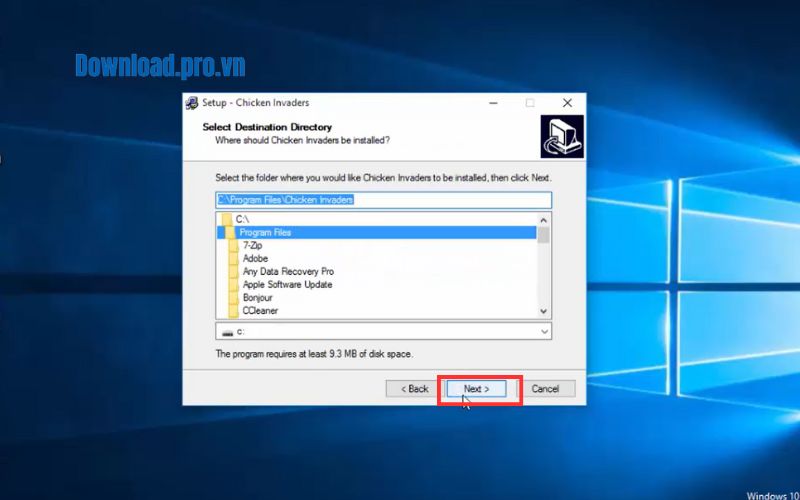Click the folder icon beside CCleaner
The width and height of the screenshot is (800, 500).
(x=234, y=311)
